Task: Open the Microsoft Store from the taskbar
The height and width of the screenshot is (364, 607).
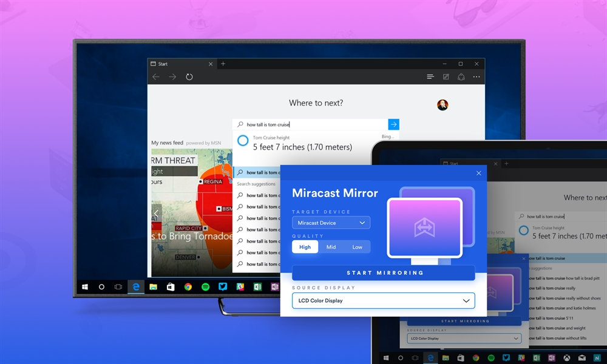Action: click(x=170, y=286)
